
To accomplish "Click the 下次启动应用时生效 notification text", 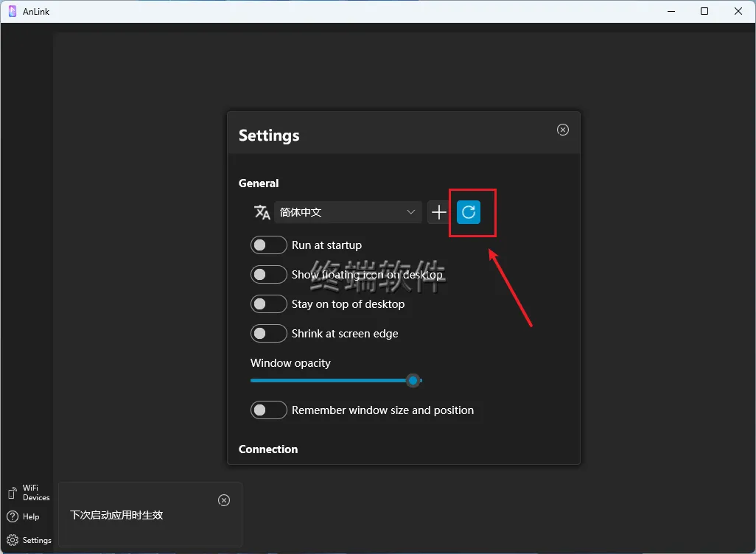I will point(116,515).
